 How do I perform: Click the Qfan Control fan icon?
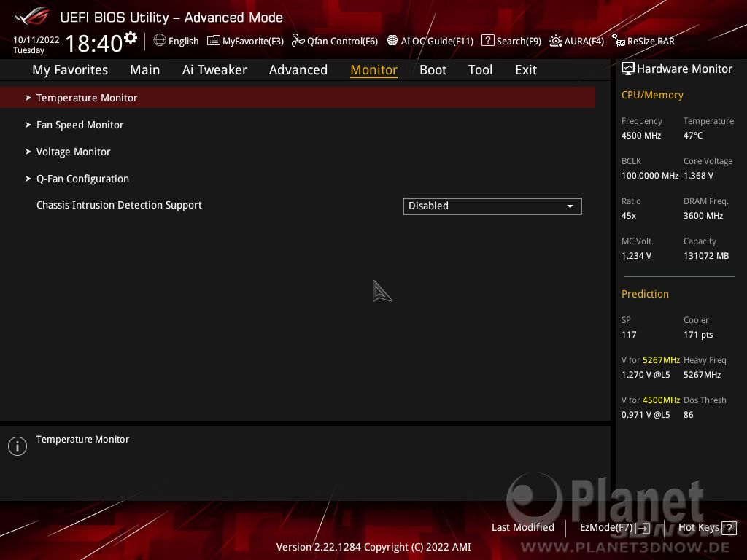[x=298, y=41]
